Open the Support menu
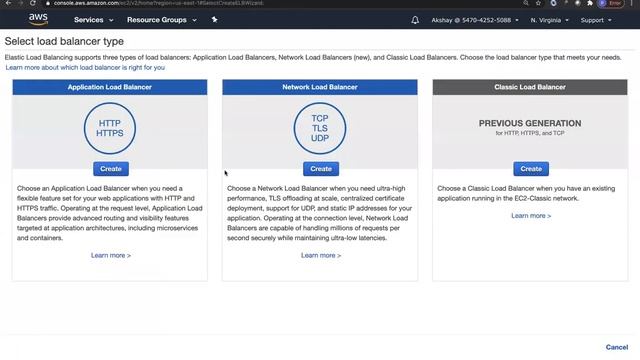 click(x=596, y=20)
